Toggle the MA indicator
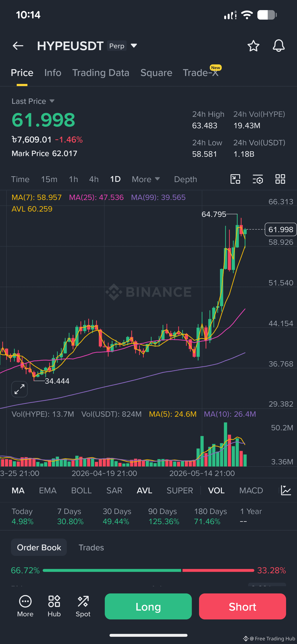 18,490
